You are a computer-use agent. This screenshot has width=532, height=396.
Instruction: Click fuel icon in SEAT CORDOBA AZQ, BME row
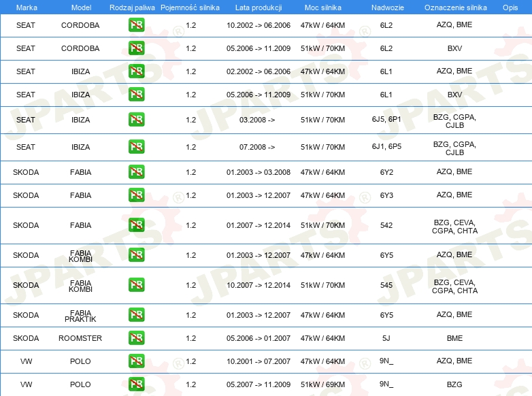point(136,25)
